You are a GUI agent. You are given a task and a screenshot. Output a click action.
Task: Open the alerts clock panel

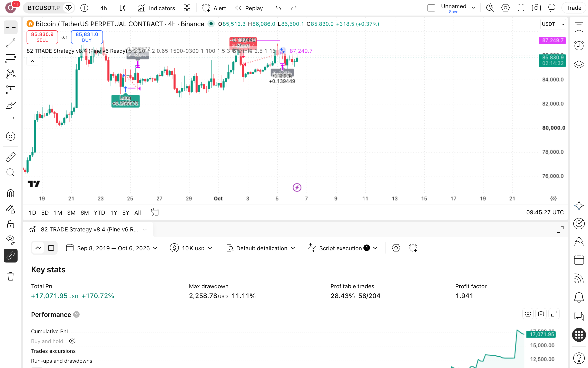coord(579,46)
